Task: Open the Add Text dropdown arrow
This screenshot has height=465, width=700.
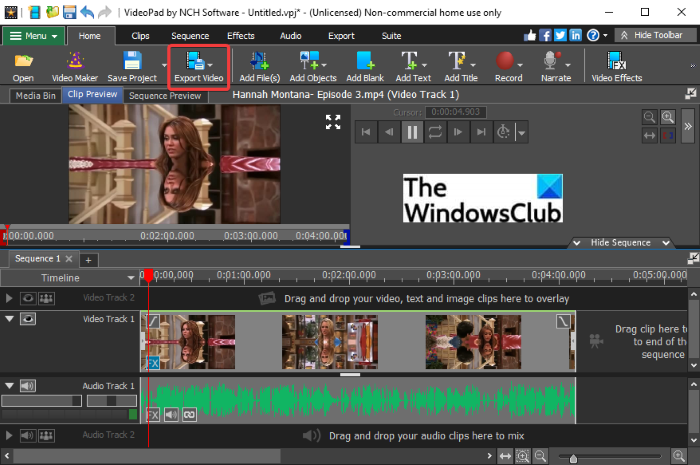Action: point(424,65)
